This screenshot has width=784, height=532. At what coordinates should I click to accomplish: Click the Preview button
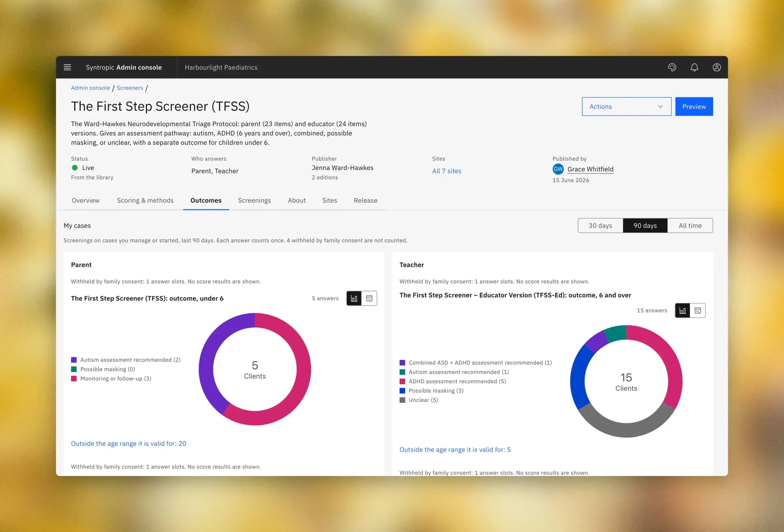click(x=694, y=106)
